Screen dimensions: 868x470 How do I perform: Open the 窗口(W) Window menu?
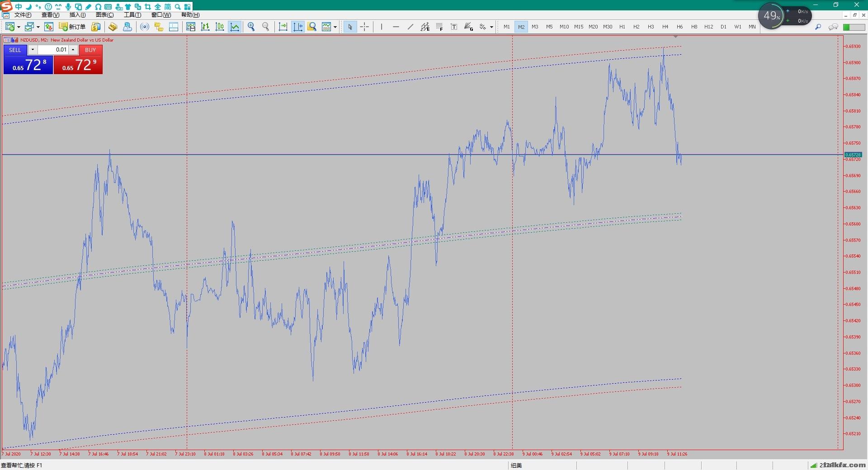click(161, 15)
